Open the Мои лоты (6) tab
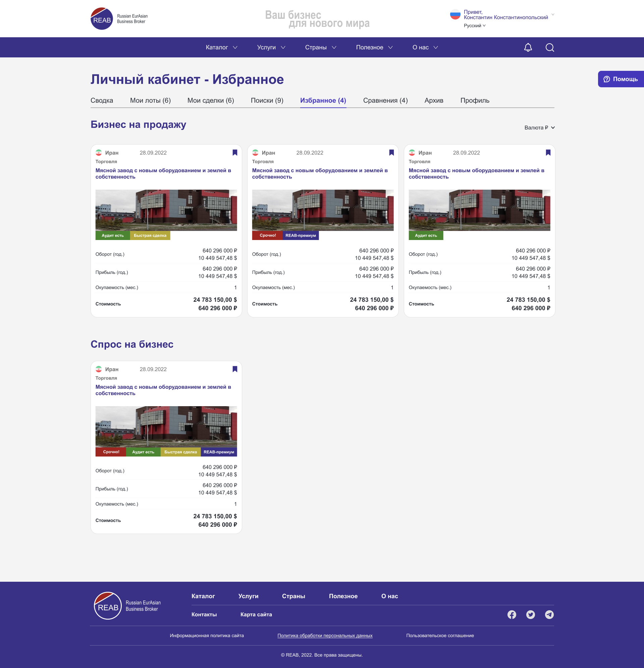The image size is (644, 668). tap(150, 101)
